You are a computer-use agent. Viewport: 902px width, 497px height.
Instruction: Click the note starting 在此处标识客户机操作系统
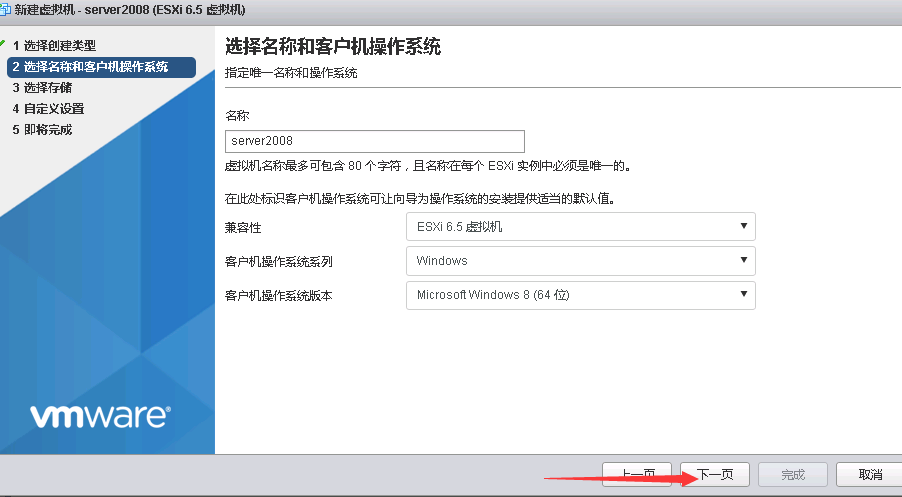pos(421,198)
